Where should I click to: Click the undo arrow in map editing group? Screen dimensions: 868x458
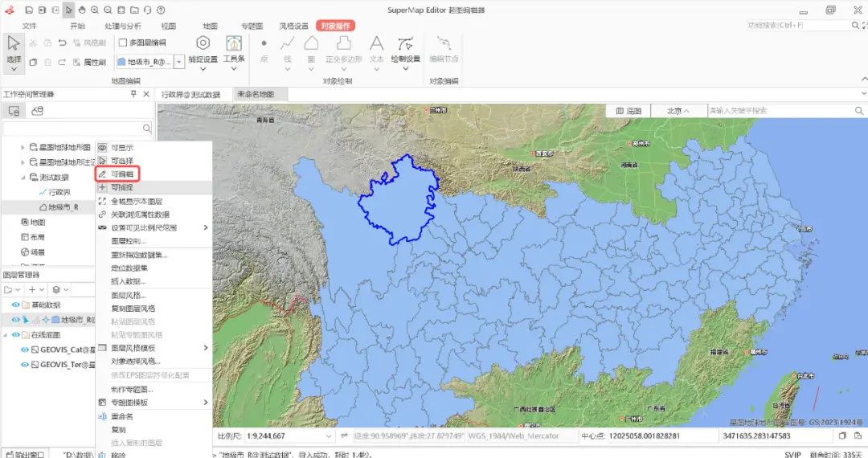coord(62,43)
